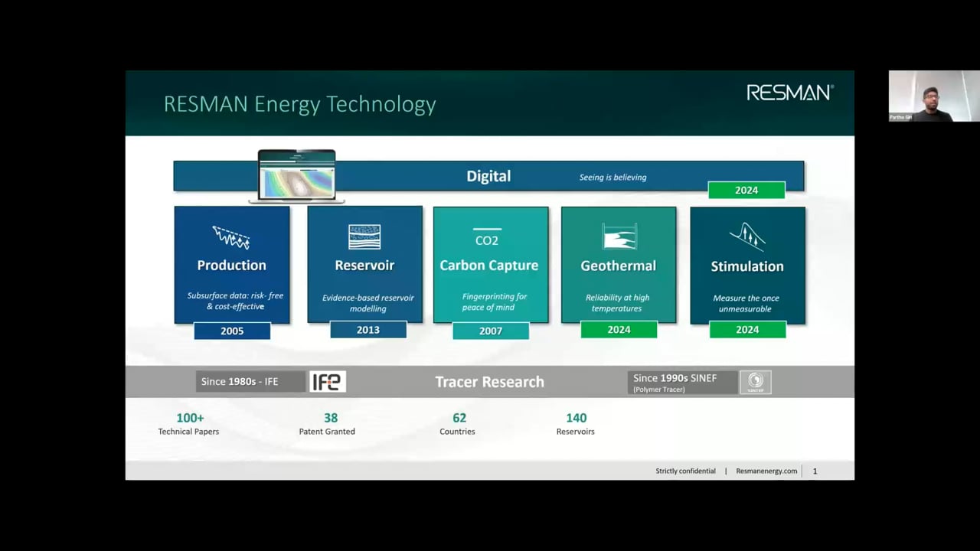This screenshot has width=980, height=551.
Task: Click 'Evidence-based reservoir modelling' text
Action: (x=368, y=303)
